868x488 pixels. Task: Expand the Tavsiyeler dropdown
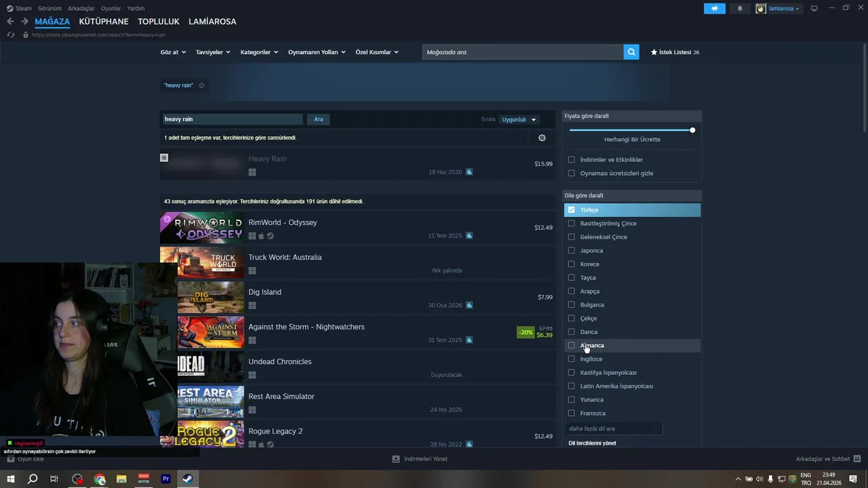click(213, 52)
